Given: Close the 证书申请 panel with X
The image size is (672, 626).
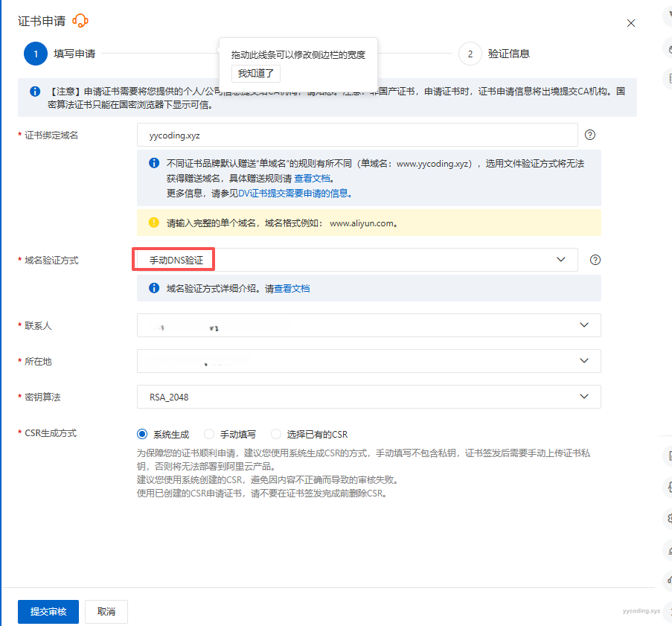Looking at the screenshot, I should click(x=631, y=23).
